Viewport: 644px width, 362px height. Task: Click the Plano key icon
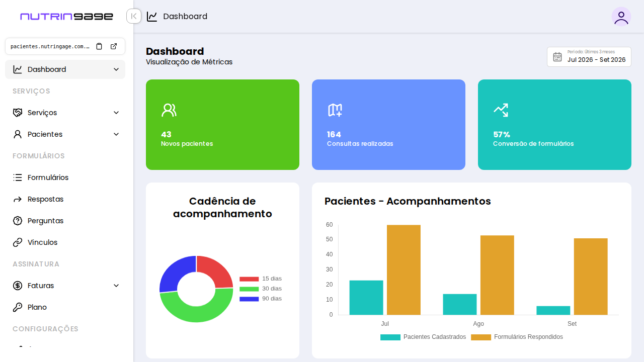coord(18,307)
